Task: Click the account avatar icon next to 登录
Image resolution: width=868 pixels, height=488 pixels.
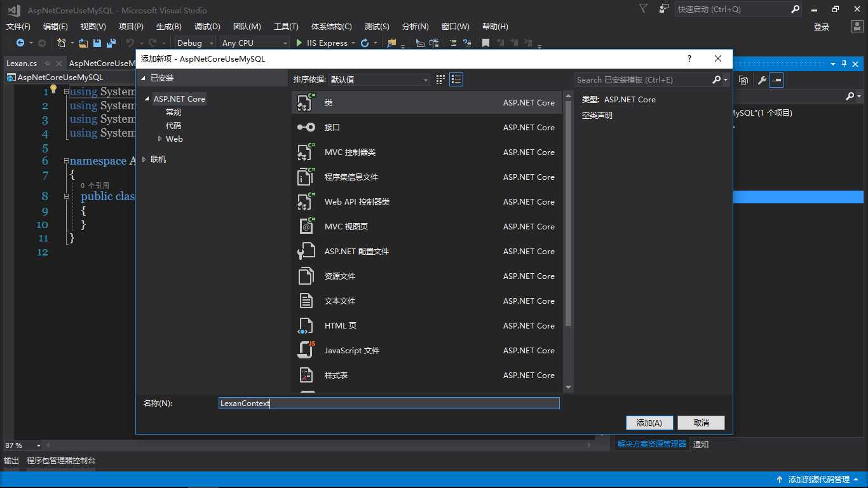Action: [857, 27]
